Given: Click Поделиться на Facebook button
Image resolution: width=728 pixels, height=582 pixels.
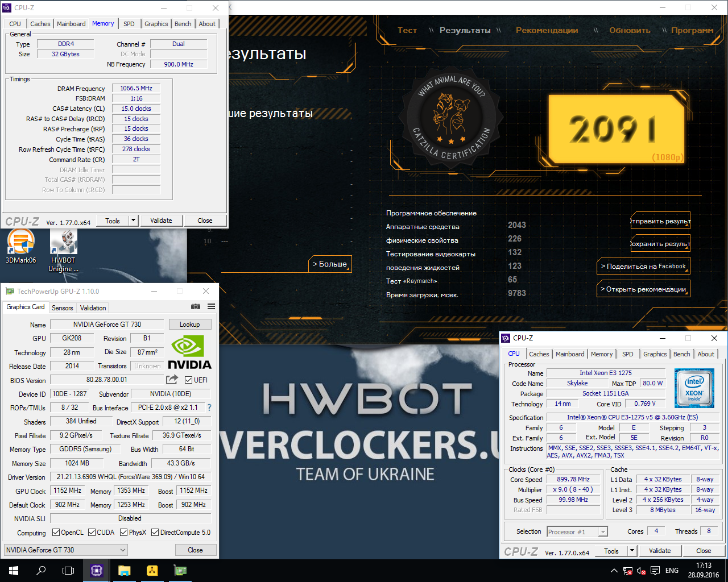Looking at the screenshot, I should click(643, 266).
